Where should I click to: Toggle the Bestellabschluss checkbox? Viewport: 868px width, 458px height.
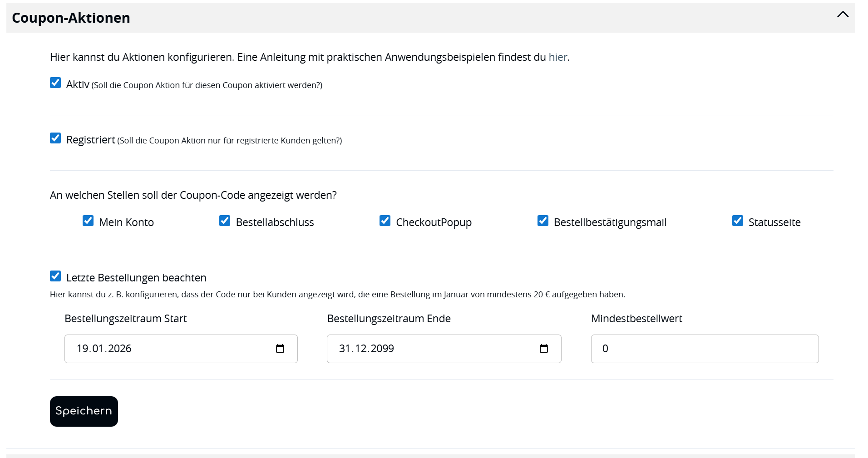225,221
